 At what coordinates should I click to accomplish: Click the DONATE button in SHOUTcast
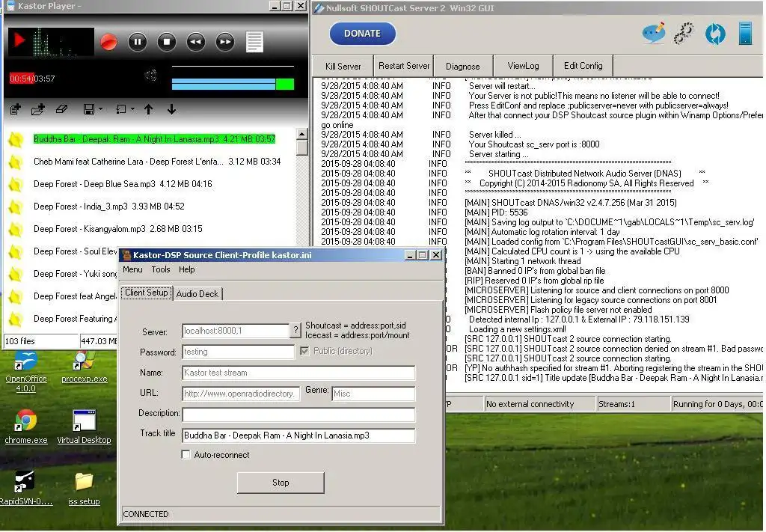tap(363, 33)
